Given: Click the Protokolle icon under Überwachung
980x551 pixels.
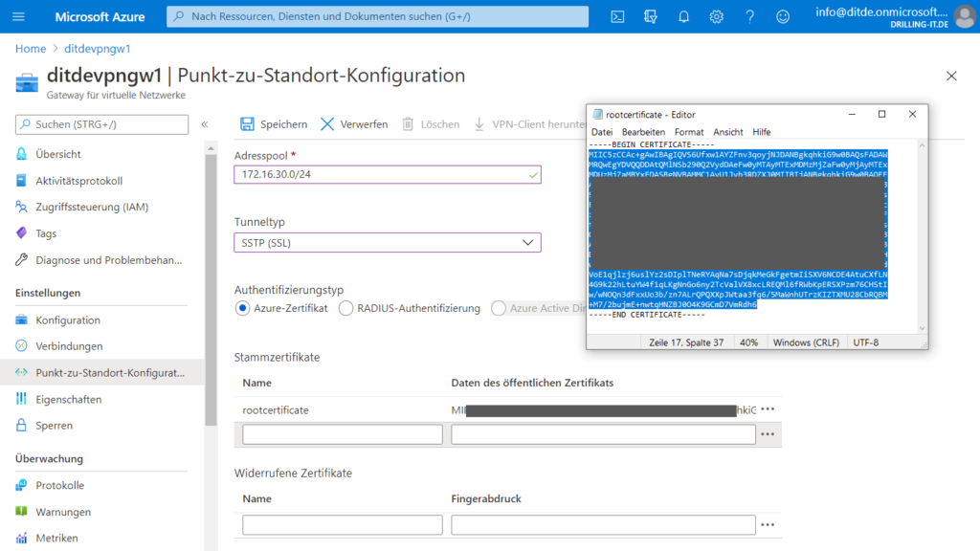Looking at the screenshot, I should click(x=21, y=485).
